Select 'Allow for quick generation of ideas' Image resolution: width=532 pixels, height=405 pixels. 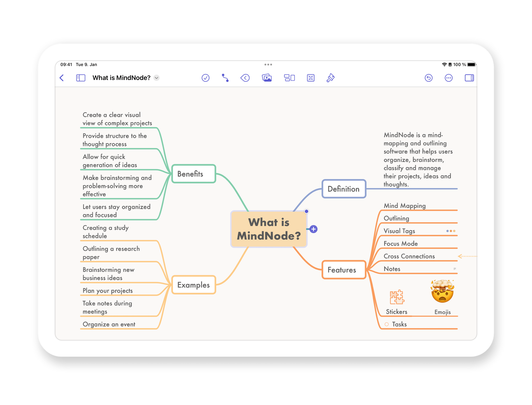[x=110, y=161]
